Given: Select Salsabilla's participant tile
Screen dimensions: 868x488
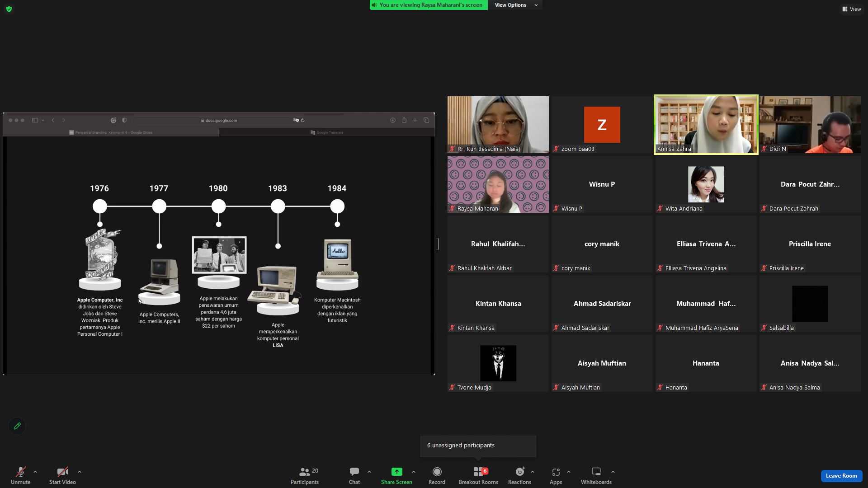Looking at the screenshot, I should tap(810, 304).
